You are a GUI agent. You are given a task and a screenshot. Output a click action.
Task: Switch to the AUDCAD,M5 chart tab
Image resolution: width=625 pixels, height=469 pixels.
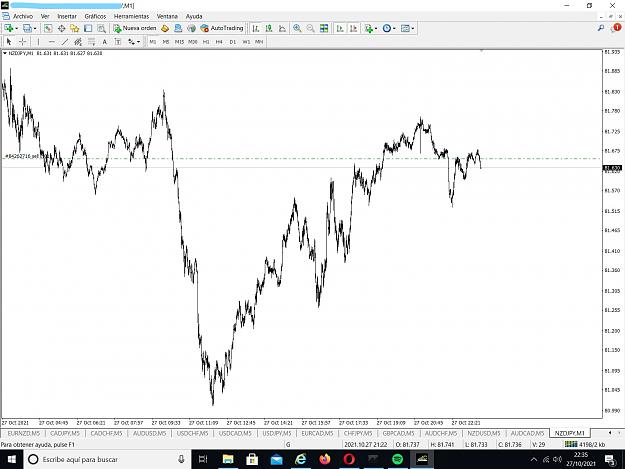pyautogui.click(x=527, y=433)
